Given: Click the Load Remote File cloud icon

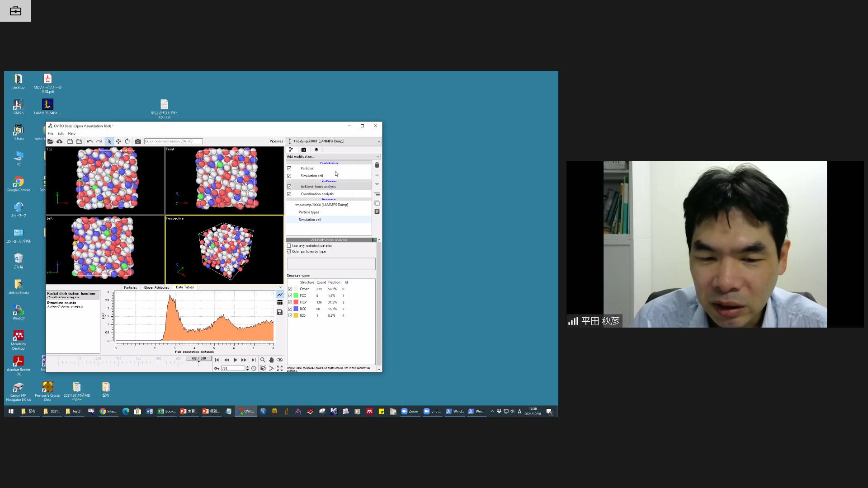Looking at the screenshot, I should [59, 141].
